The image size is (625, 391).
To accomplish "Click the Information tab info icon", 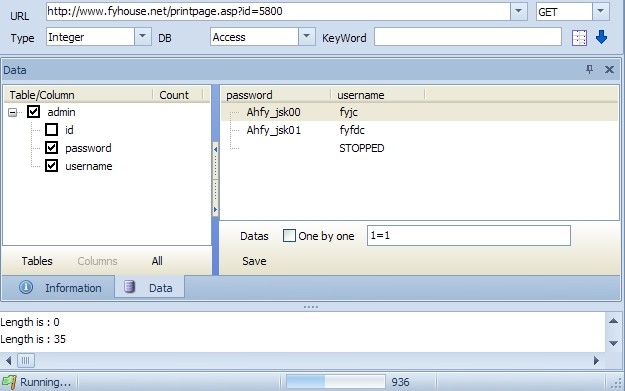I will coord(26,287).
